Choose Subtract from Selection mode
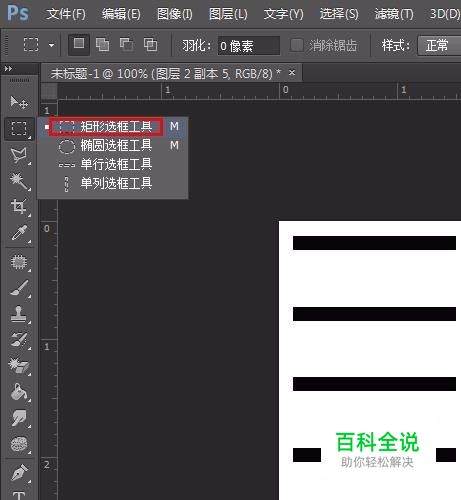461x500 pixels. pos(127,45)
